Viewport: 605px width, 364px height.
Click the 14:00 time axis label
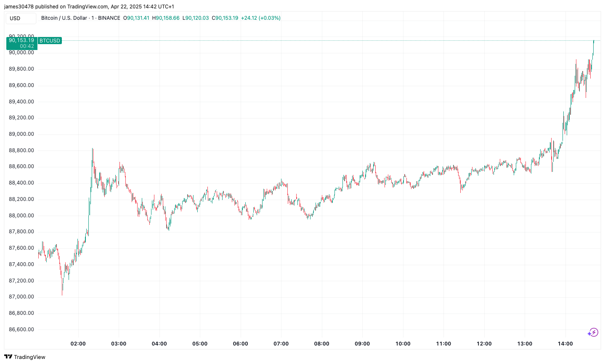(x=565, y=344)
